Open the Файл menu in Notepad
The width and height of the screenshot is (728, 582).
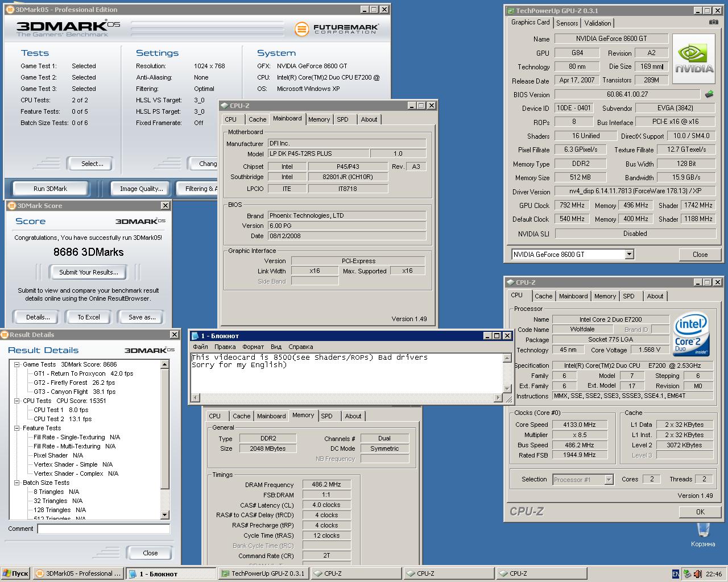point(200,347)
